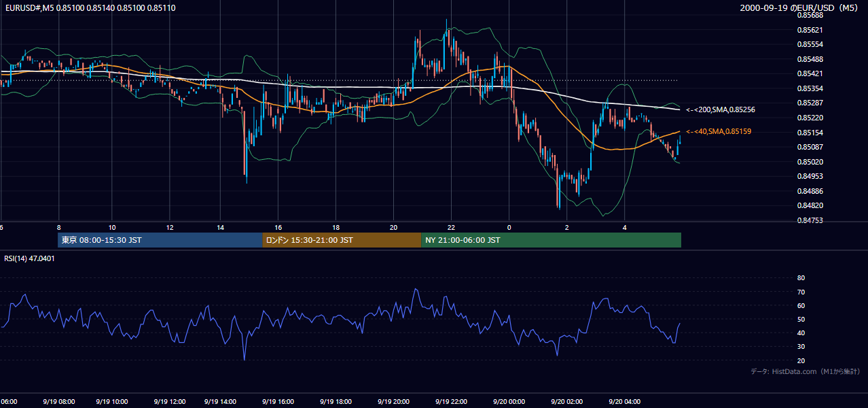Select the Tokyo 08:00-15:30 JST session bar
Image resolution: width=868 pixels, height=408 pixels.
pos(160,240)
